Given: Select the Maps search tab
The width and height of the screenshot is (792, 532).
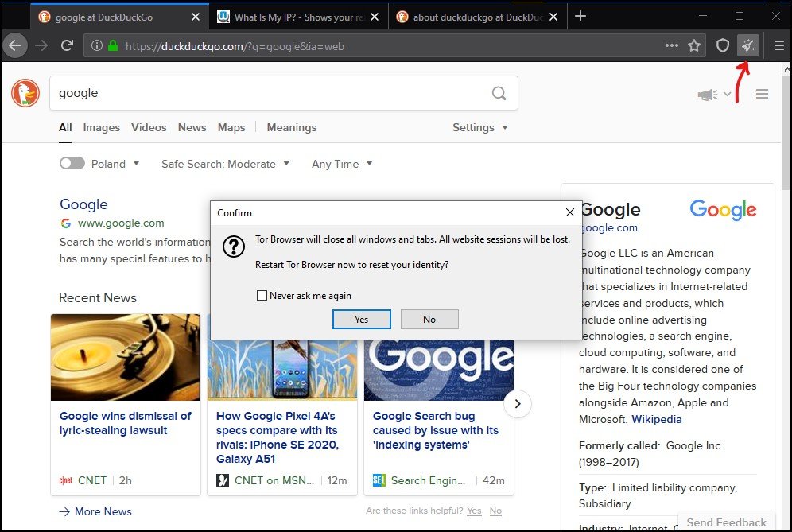Looking at the screenshot, I should click(231, 127).
